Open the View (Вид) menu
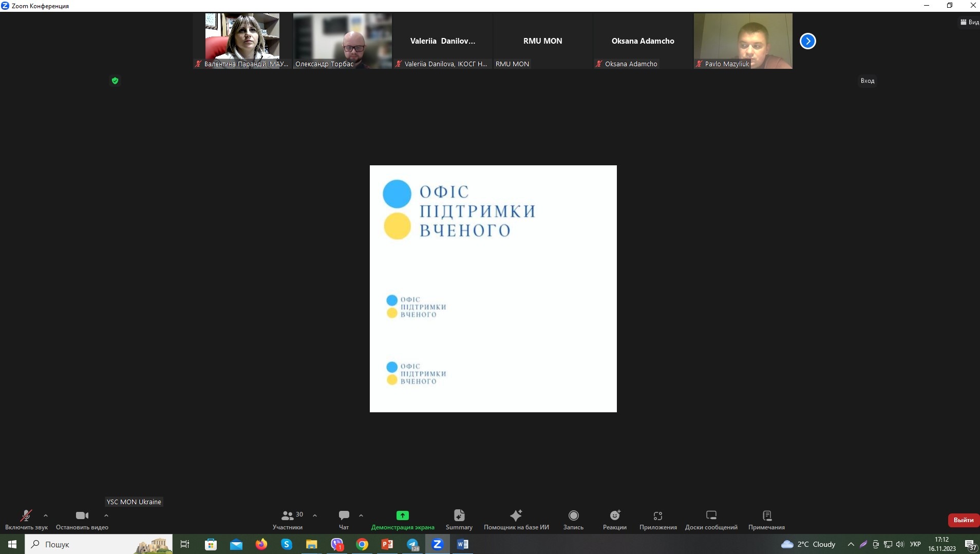980x554 pixels. coord(969,22)
